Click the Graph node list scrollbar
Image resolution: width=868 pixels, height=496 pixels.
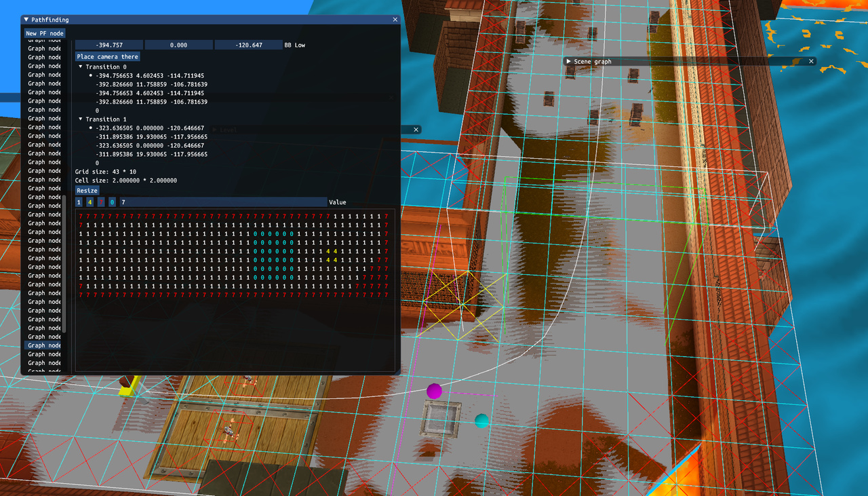coord(65,265)
